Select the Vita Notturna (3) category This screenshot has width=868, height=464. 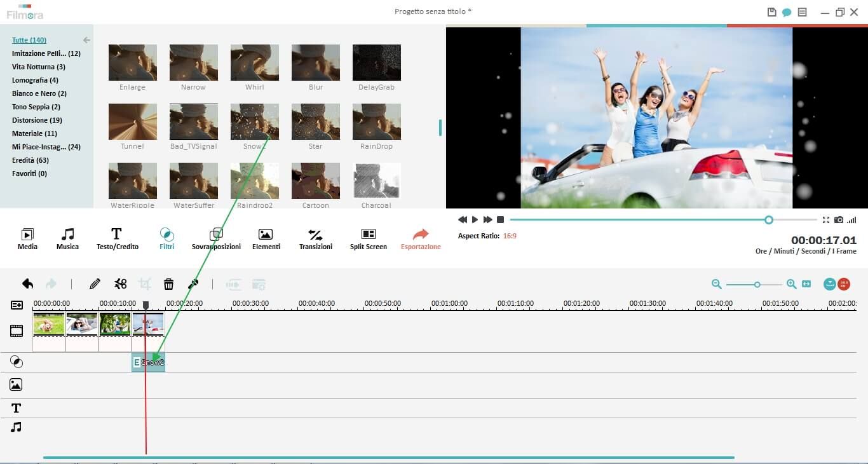coord(39,67)
